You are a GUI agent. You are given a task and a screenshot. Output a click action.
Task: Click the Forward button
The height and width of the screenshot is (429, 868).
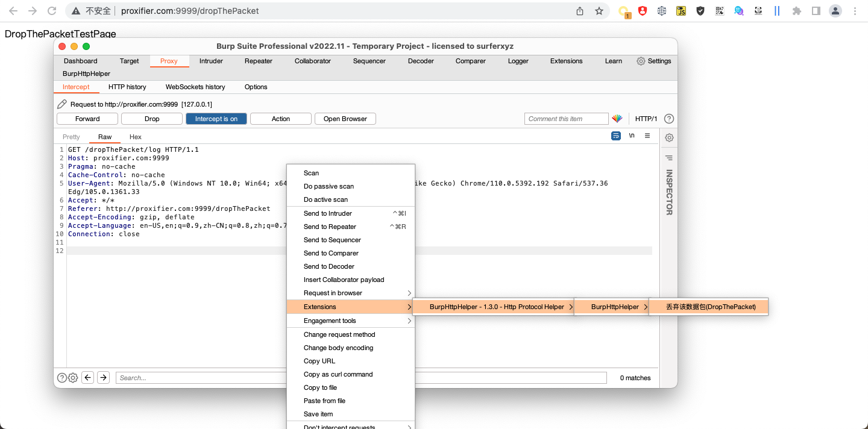tap(87, 119)
